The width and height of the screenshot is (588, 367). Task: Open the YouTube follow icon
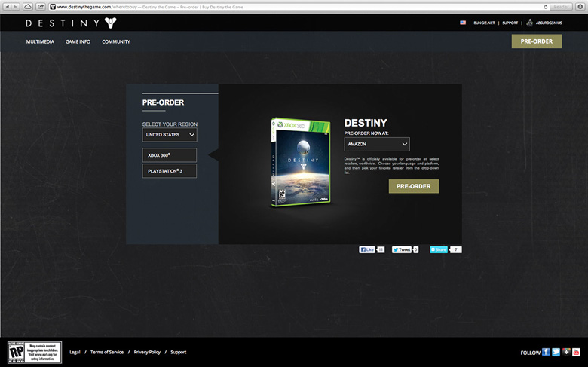point(576,352)
